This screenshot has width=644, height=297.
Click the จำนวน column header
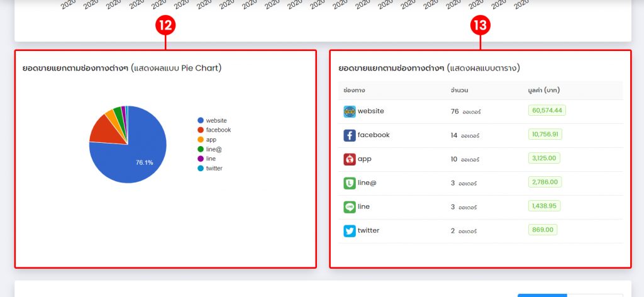[459, 90]
